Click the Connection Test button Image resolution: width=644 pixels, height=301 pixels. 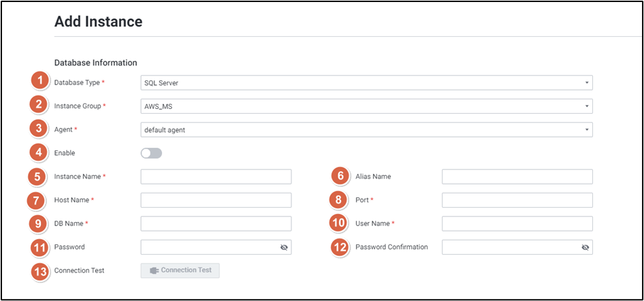180,270
